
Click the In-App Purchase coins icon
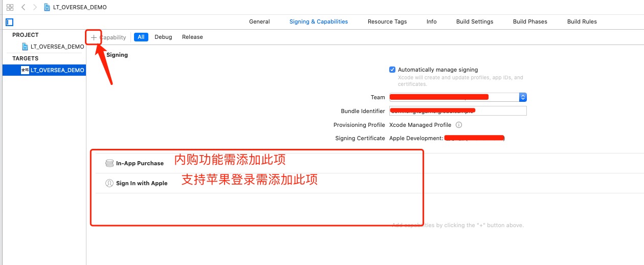[x=109, y=163]
